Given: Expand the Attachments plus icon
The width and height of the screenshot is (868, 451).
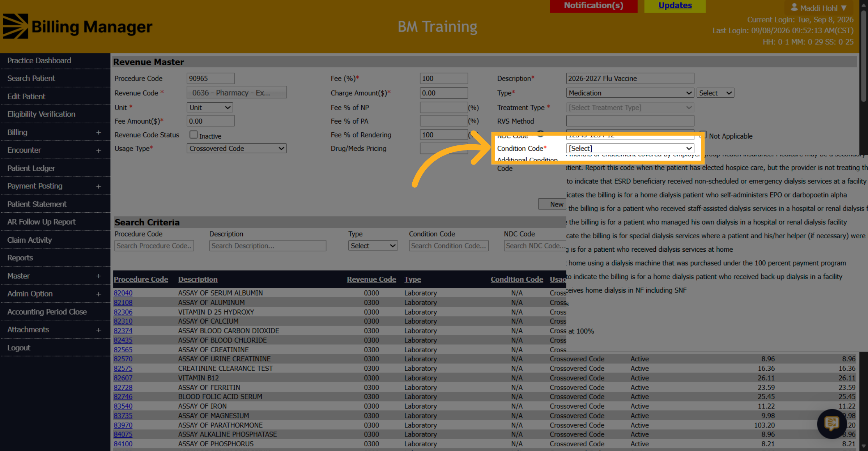Looking at the screenshot, I should click(x=98, y=330).
